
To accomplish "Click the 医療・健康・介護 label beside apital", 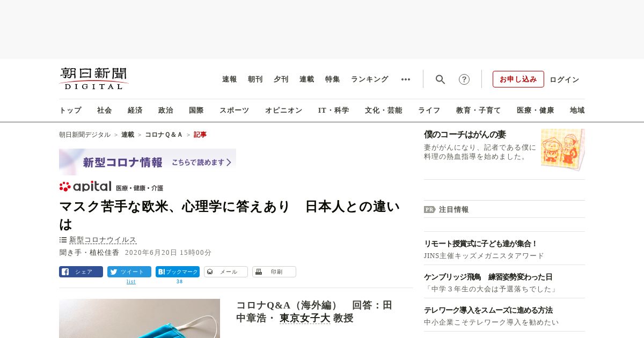I will [x=140, y=188].
